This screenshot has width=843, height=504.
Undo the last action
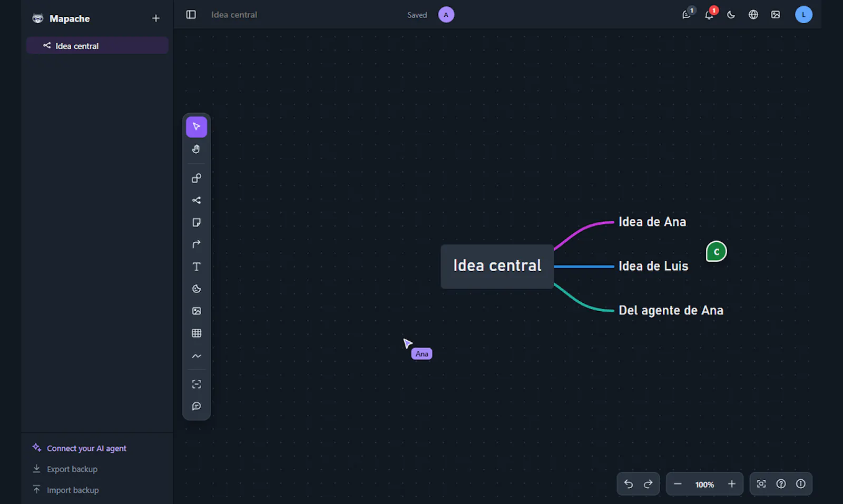point(629,484)
